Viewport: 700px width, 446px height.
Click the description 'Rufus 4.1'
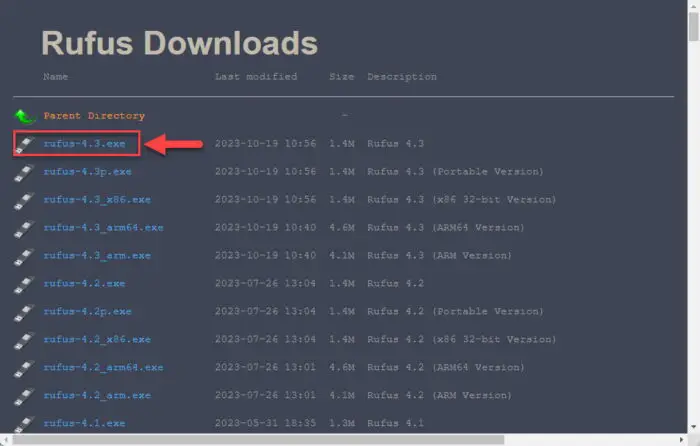(396, 423)
